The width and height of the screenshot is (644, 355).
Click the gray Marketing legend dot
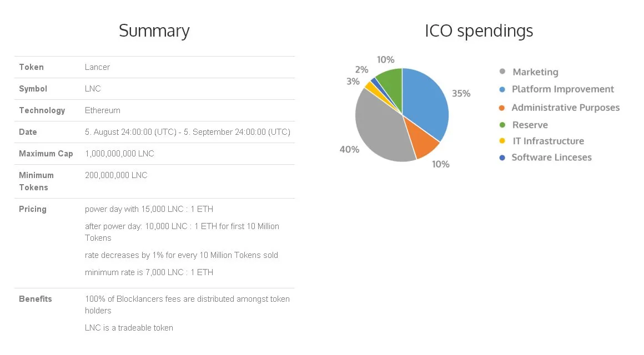[x=502, y=72]
